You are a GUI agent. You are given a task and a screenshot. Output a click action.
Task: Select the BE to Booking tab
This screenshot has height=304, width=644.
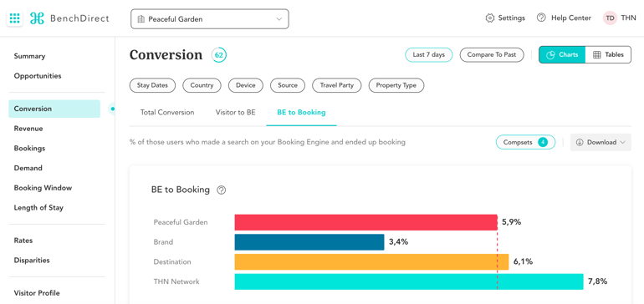[x=301, y=113]
